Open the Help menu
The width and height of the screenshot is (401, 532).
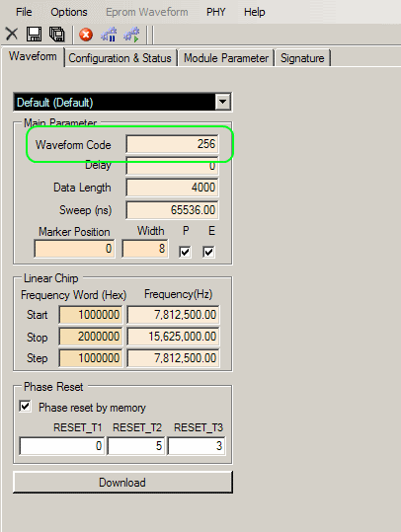coord(254,12)
